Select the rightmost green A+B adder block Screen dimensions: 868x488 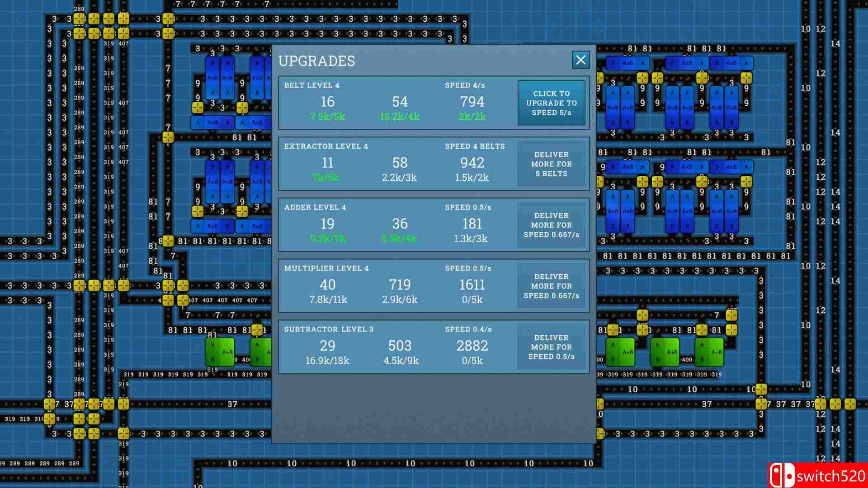pyautogui.click(x=709, y=352)
